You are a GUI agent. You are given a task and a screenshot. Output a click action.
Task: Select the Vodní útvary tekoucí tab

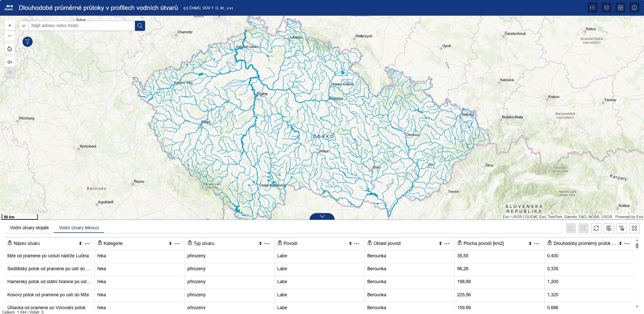(x=78, y=227)
